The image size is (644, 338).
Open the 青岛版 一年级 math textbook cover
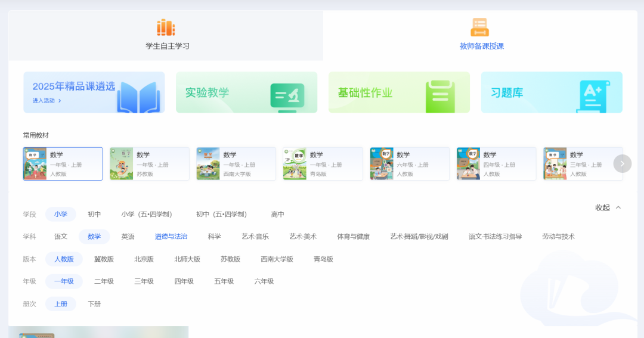[295, 164]
